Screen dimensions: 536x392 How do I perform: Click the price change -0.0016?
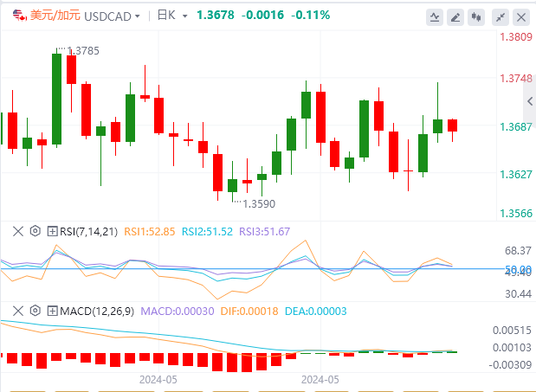[x=262, y=15]
